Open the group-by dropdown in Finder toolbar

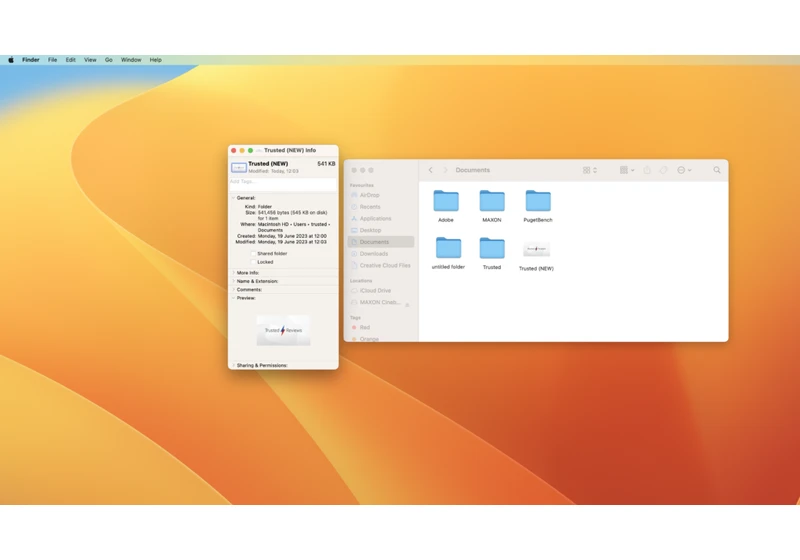click(x=627, y=170)
